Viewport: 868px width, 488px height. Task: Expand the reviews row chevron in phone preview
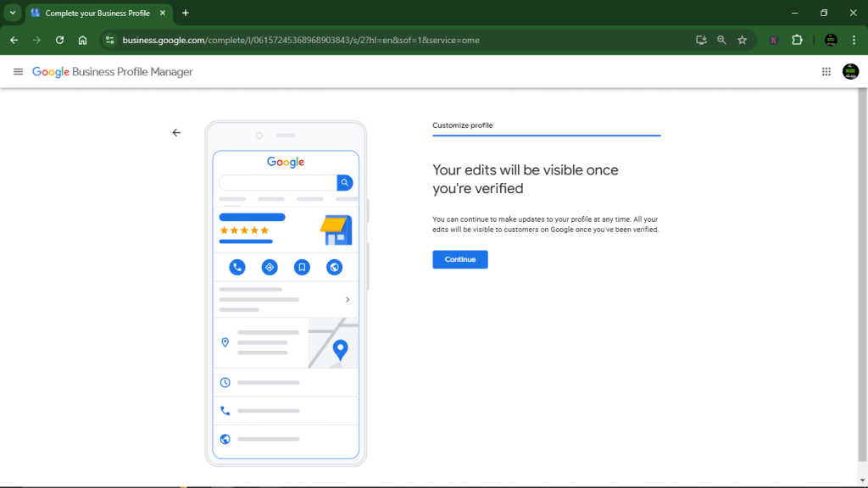pos(347,299)
